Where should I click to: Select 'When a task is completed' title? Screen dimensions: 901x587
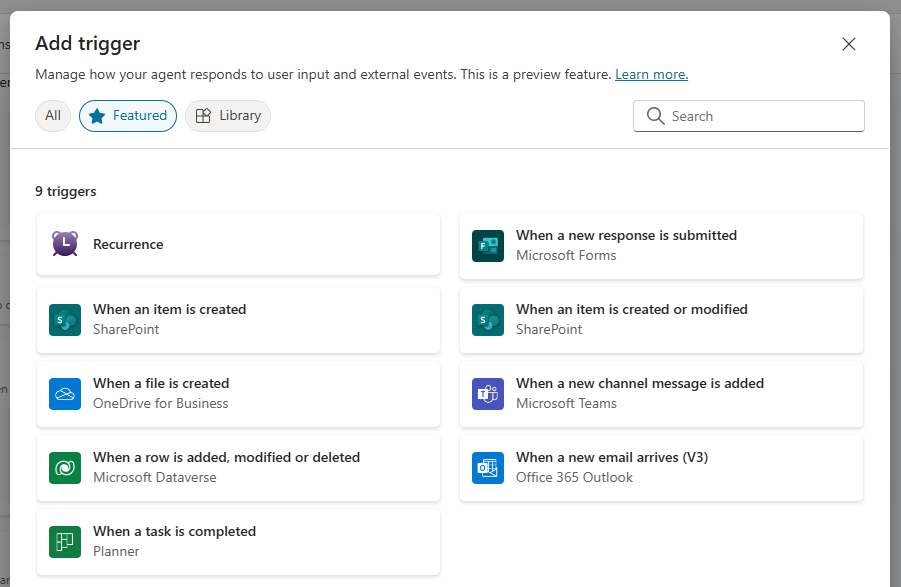tap(175, 532)
